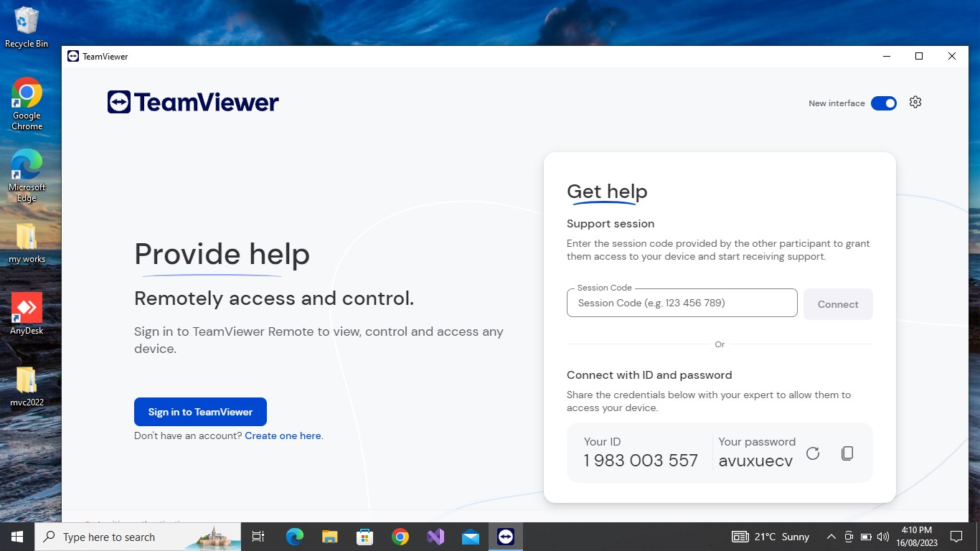
Task: Toggle the New interface switch
Action: click(883, 103)
